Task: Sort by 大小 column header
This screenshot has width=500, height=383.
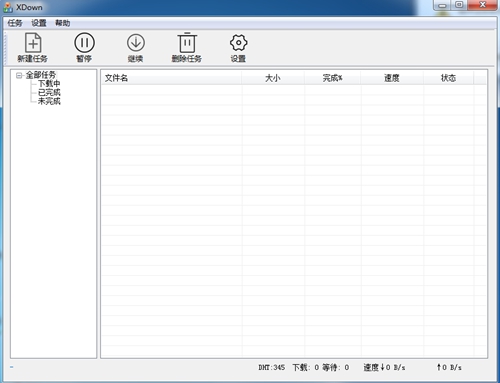Action: pos(273,78)
